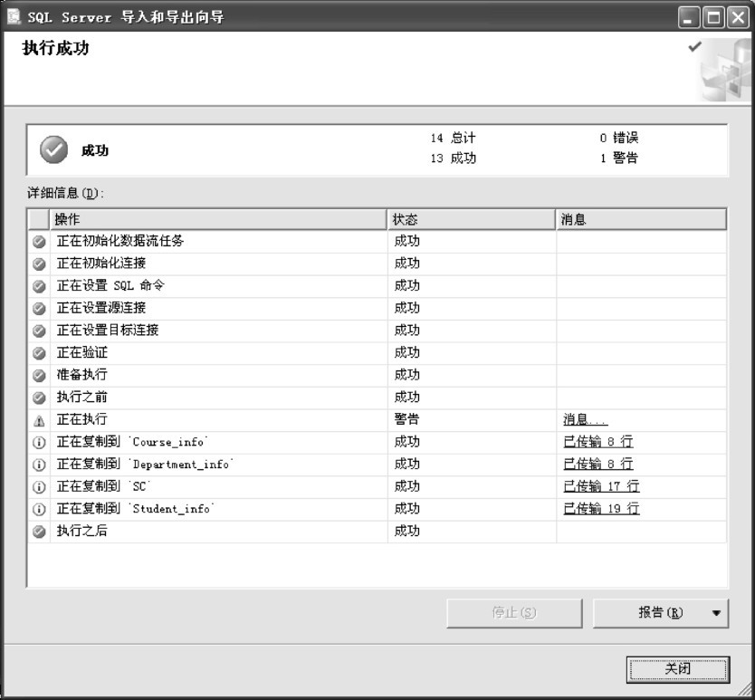Click the info icon for Course_info row
Viewport: 755px width, 700px height.
tap(39, 442)
